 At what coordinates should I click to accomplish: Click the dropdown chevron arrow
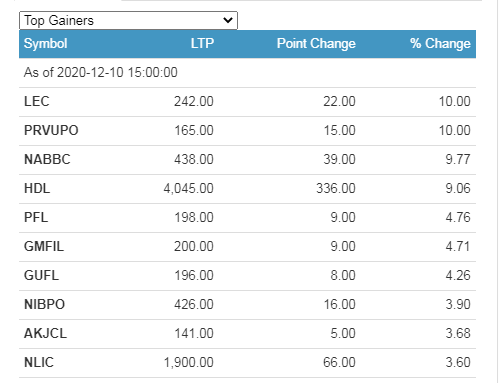[228, 20]
